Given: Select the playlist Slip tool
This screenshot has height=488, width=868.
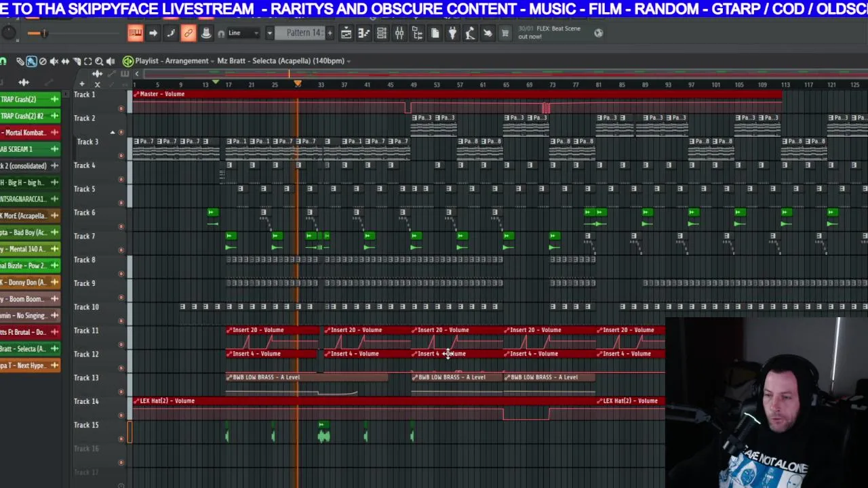Looking at the screenshot, I should point(66,61).
